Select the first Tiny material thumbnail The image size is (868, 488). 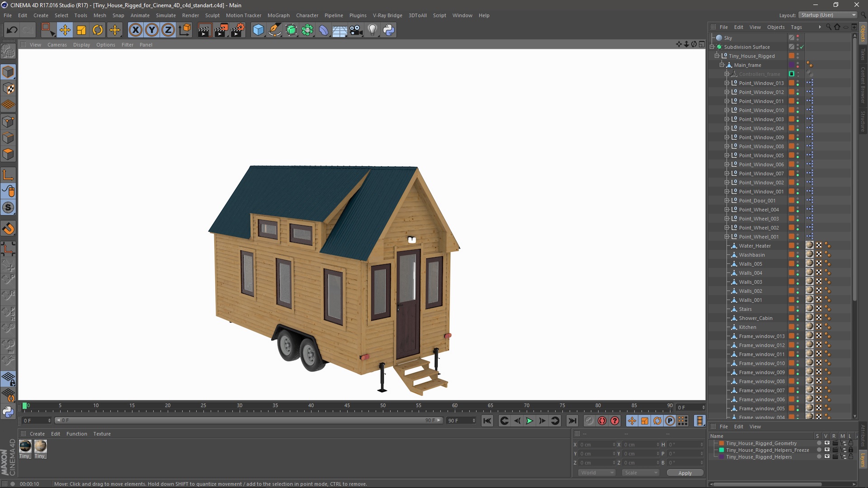coord(25,446)
